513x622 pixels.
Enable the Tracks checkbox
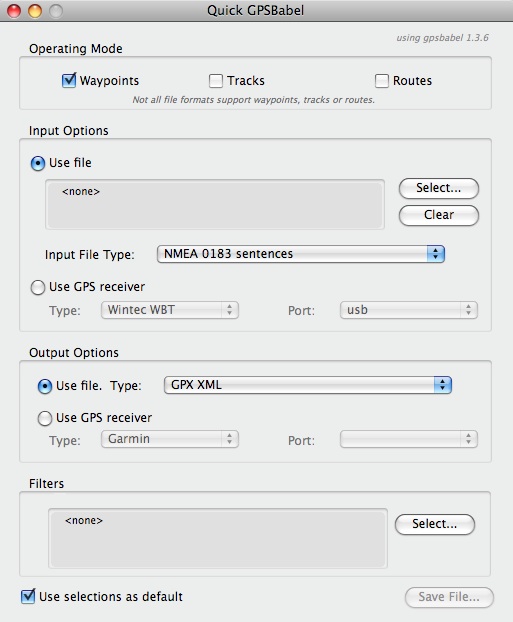coord(216,81)
